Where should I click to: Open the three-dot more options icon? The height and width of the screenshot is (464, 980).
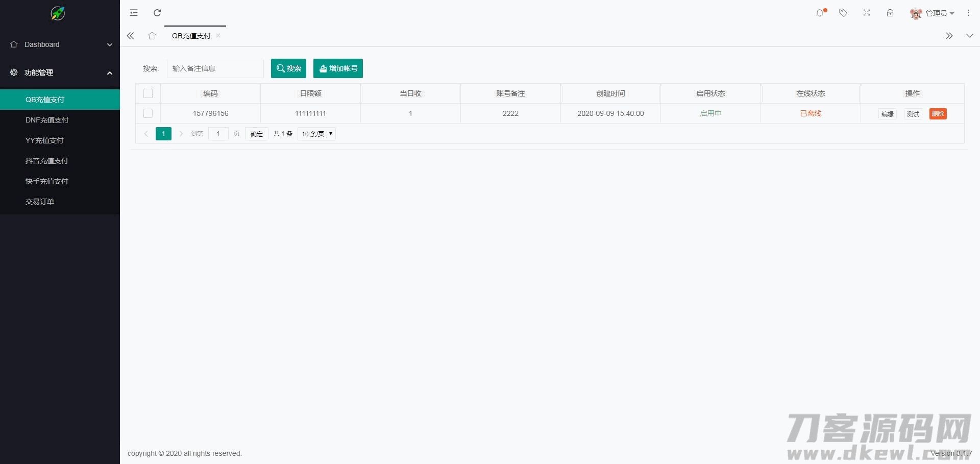(x=968, y=13)
